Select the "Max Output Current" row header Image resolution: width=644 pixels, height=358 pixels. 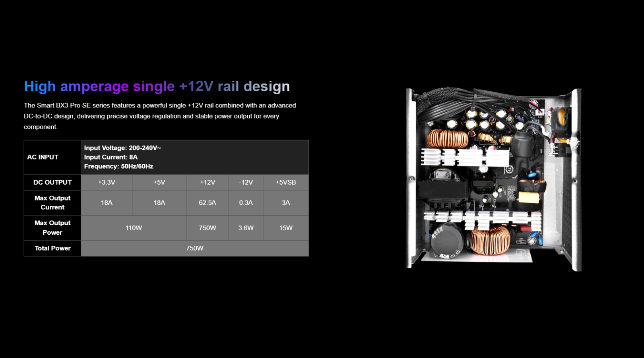[x=52, y=203]
